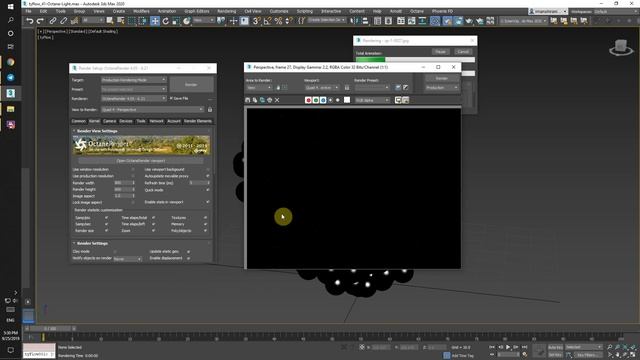Open the RGB Alpha channel dropdown
The image size is (640, 360).
click(x=373, y=100)
